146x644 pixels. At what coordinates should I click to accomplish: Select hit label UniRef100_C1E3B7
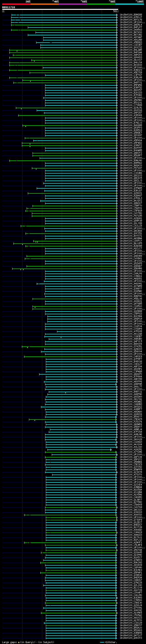131,45
